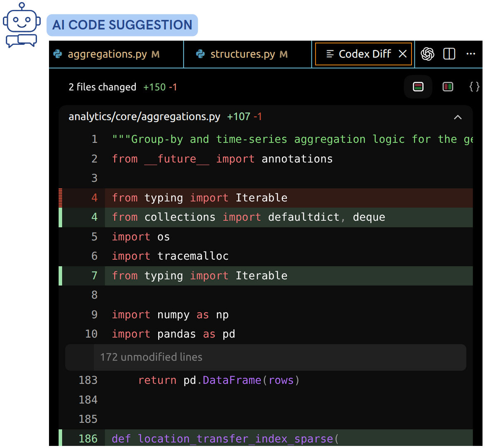485x448 pixels.
Task: Switch to side-by-side diff view
Action: tap(448, 87)
